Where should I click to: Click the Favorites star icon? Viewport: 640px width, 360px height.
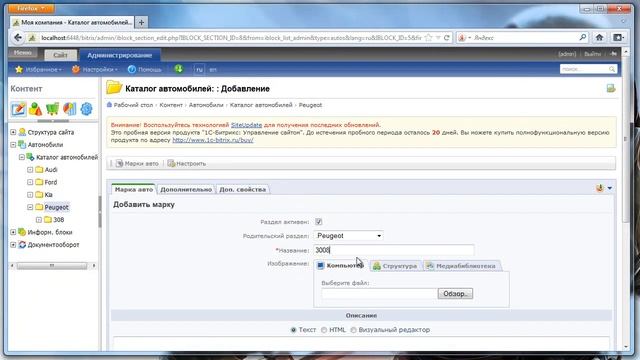click(x=19, y=69)
